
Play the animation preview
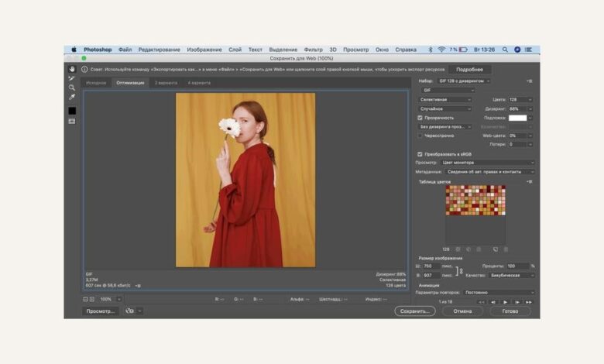(x=505, y=301)
